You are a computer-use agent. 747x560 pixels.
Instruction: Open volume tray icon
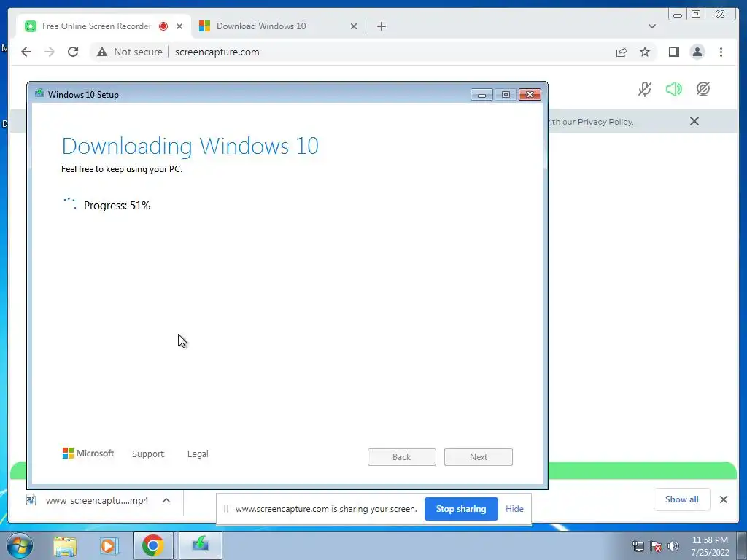click(673, 546)
